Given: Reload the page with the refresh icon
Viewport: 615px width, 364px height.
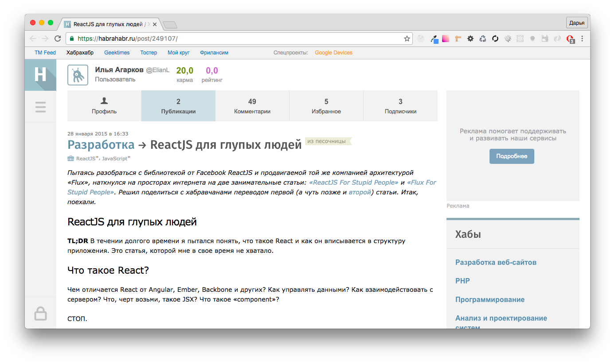Looking at the screenshot, I should pos(58,39).
